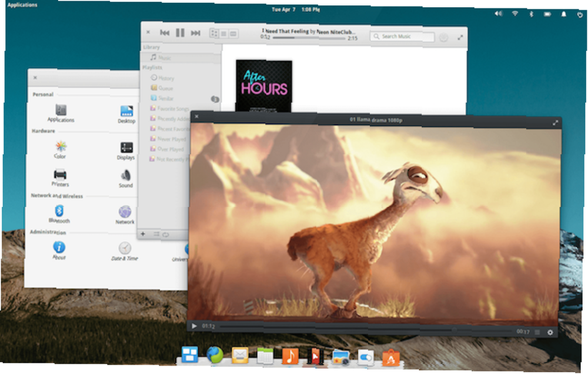Open Multitasking View from the dock
588x374 pixels.
(x=190, y=355)
